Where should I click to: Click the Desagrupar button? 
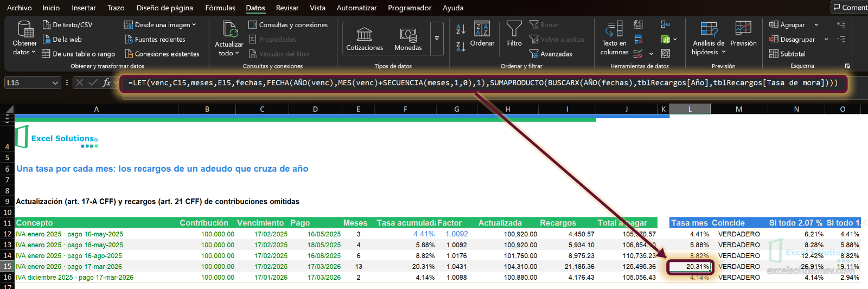click(x=792, y=40)
